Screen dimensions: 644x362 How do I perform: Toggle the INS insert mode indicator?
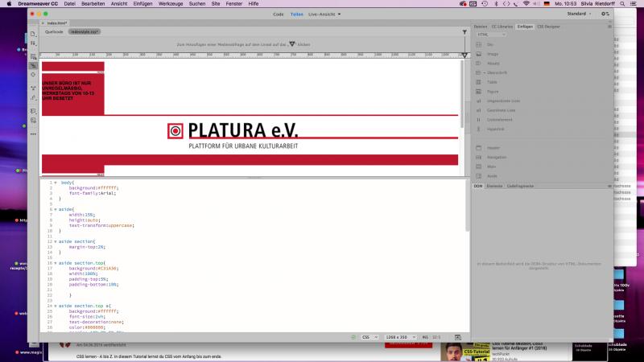425,336
